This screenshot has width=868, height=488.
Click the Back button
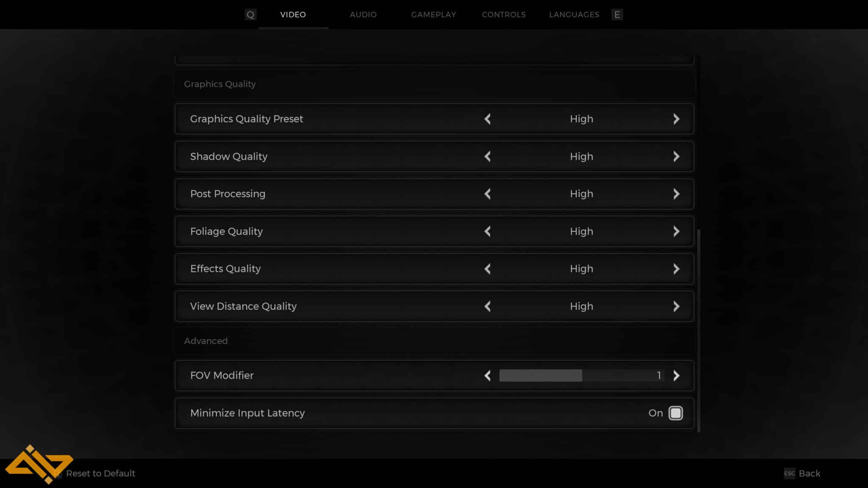pos(810,474)
